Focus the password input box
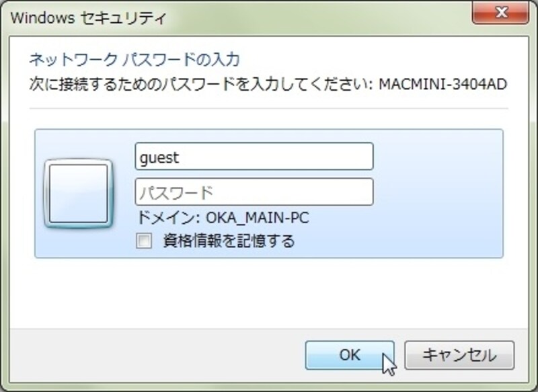Viewport: 538px width, 392px height. point(256,192)
